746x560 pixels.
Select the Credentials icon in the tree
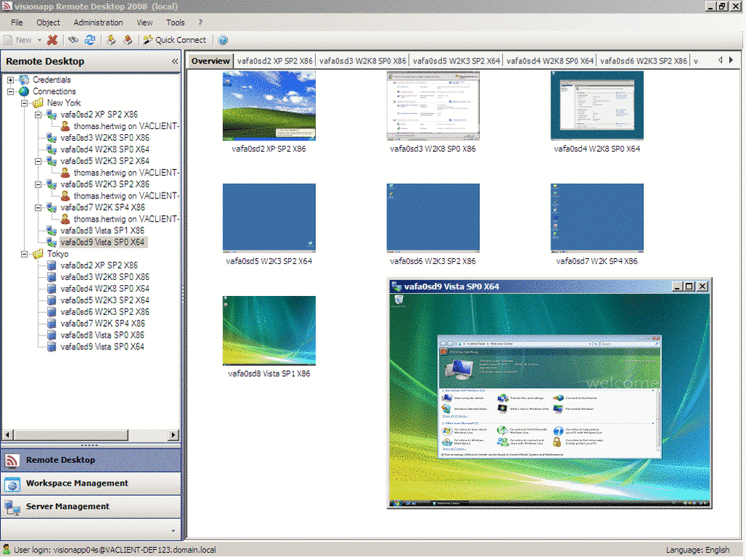(x=24, y=79)
